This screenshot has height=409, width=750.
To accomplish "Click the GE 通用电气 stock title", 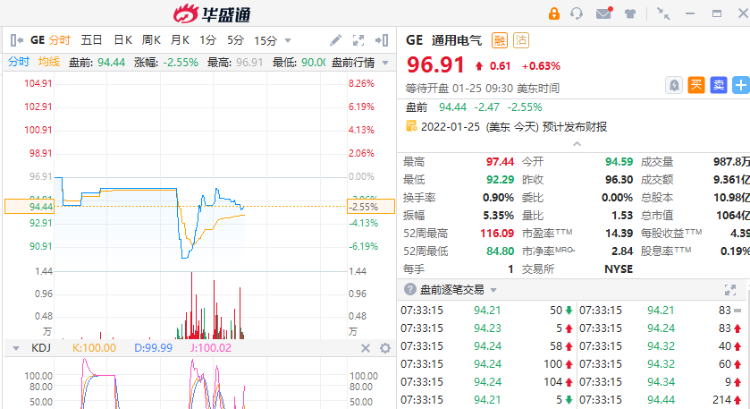I will point(444,40).
